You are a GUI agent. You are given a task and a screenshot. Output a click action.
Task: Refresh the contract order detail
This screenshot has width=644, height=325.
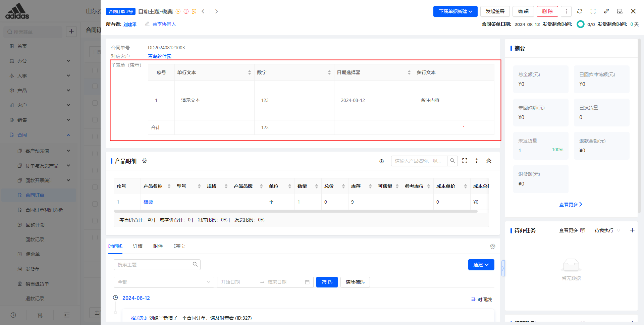[x=579, y=11]
